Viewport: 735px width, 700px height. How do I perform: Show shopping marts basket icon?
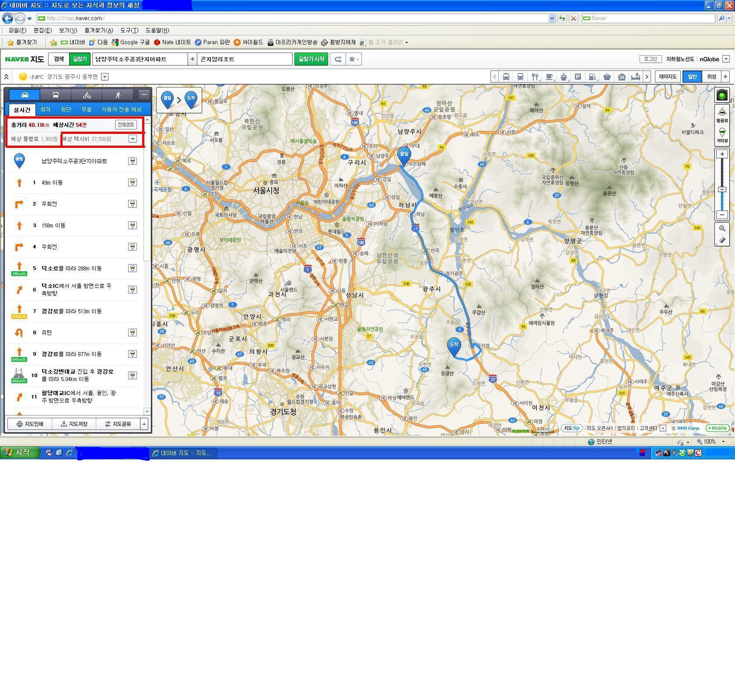pyautogui.click(x=607, y=77)
